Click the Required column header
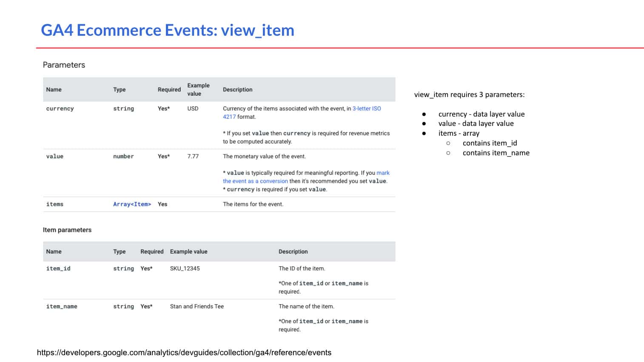 pyautogui.click(x=169, y=89)
